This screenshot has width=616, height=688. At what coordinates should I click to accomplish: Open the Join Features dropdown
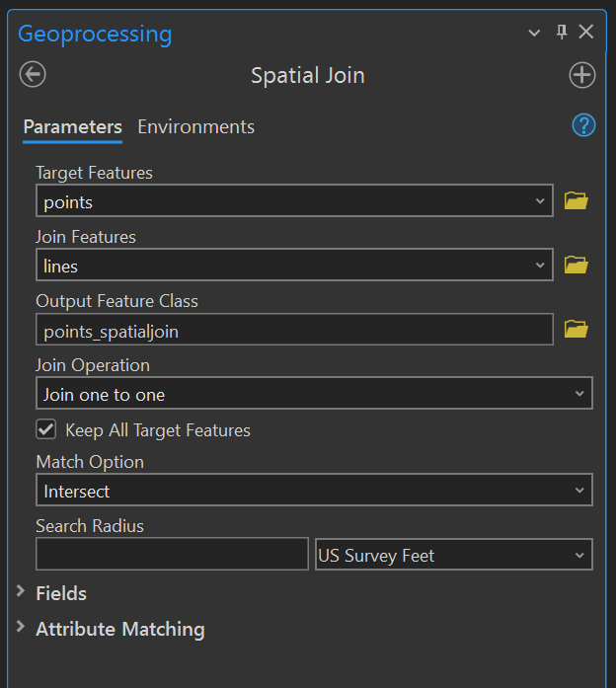(x=540, y=266)
